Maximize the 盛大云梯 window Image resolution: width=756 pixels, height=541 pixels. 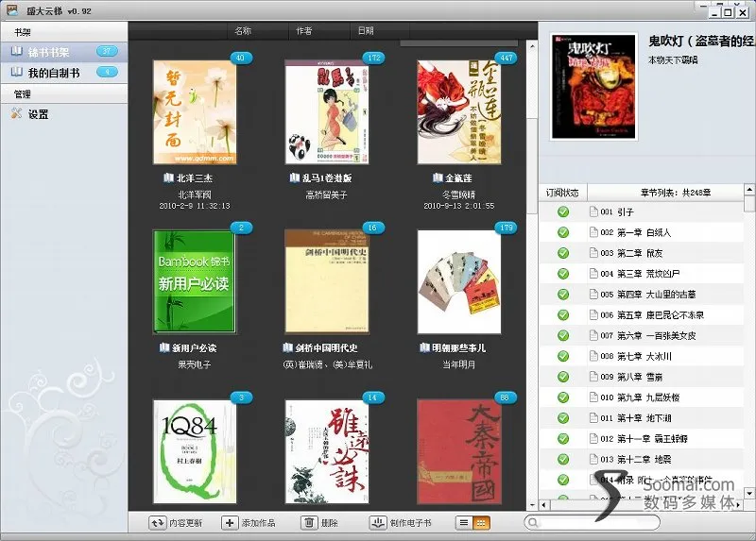pos(729,12)
